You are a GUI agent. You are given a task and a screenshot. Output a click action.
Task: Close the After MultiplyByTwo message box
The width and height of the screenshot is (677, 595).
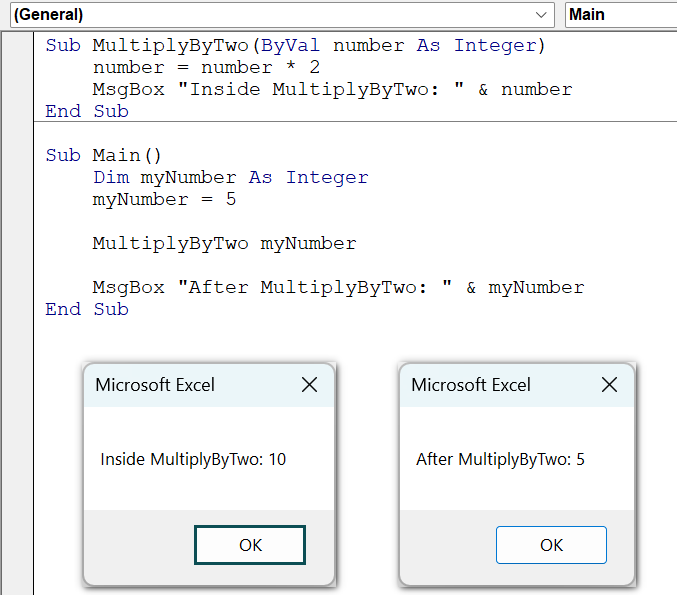click(609, 384)
